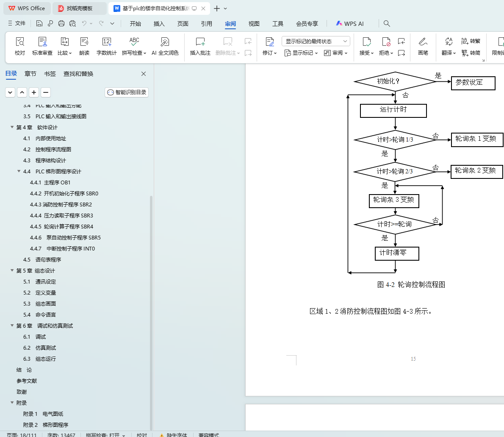Switch to 章节 navigation tab

pos(30,74)
